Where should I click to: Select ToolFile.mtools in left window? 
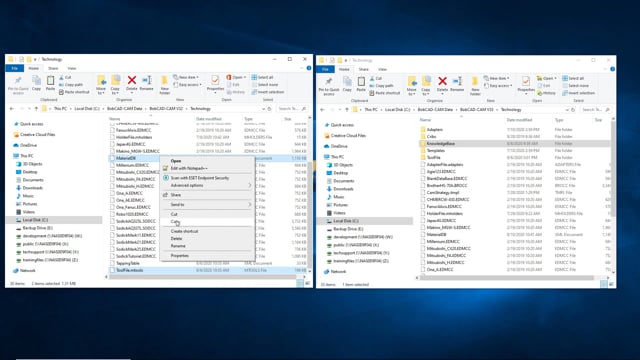(208, 270)
